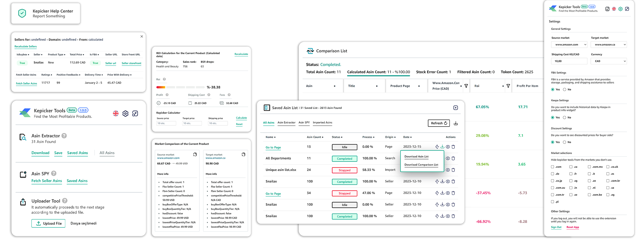Click Fetch Seller Asins link under Asin SPY

[x=47, y=181]
